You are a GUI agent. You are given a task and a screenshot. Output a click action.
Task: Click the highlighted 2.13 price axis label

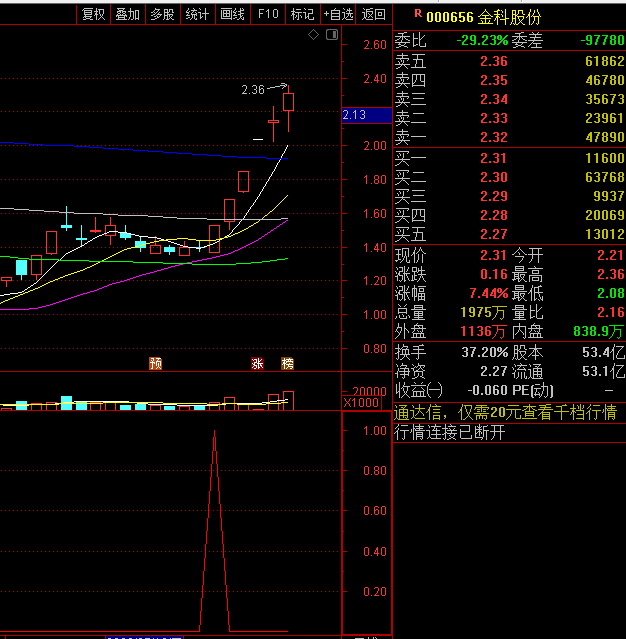point(367,115)
